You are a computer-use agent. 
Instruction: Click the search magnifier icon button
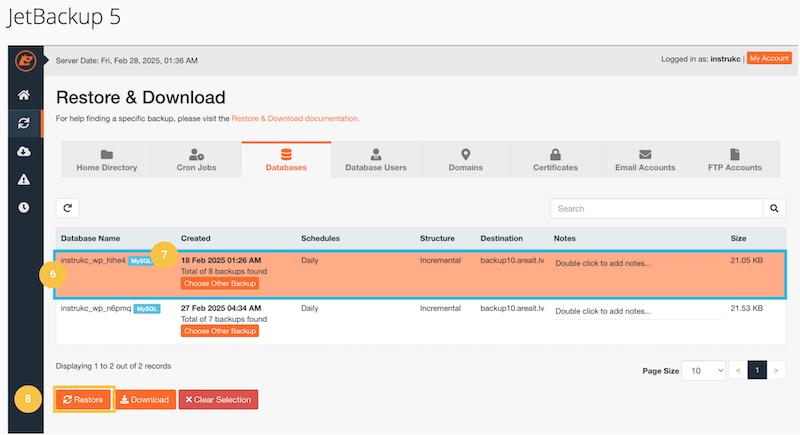(773, 209)
